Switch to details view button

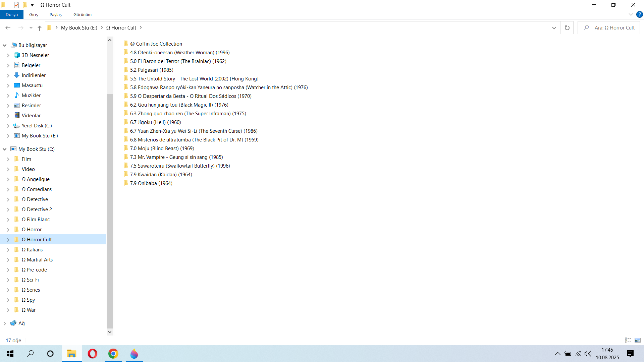(628, 340)
